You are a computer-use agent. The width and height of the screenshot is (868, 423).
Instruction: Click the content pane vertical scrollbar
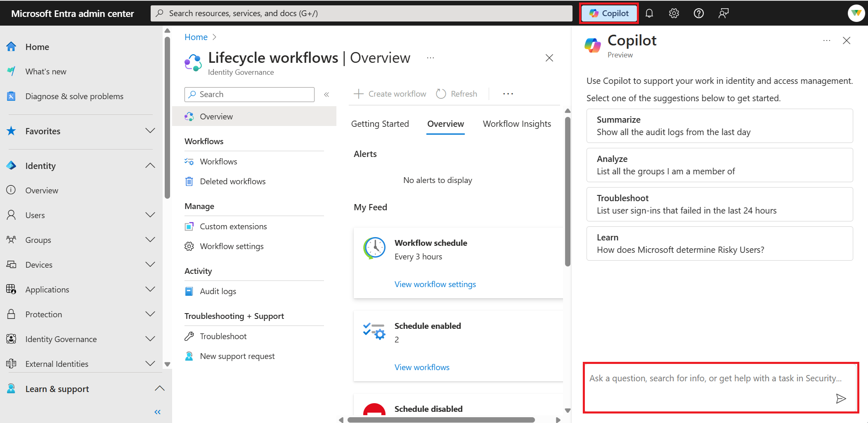click(x=568, y=192)
